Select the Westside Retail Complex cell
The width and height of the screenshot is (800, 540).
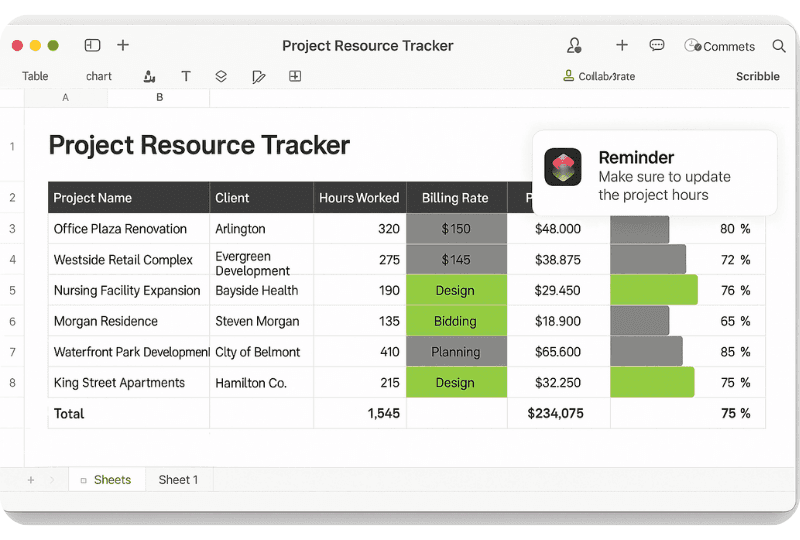[x=129, y=259]
